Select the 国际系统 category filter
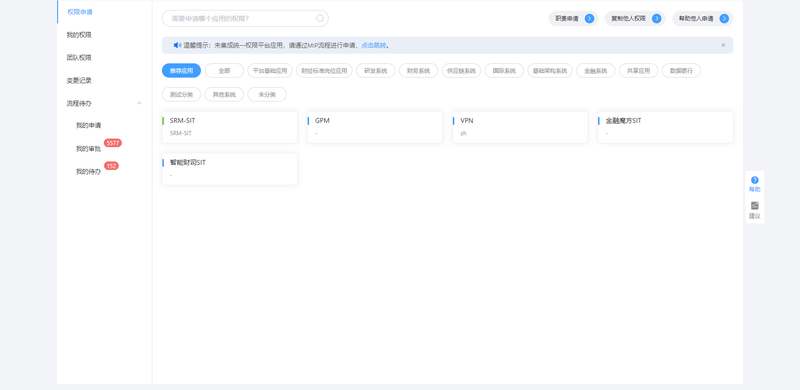 (504, 70)
